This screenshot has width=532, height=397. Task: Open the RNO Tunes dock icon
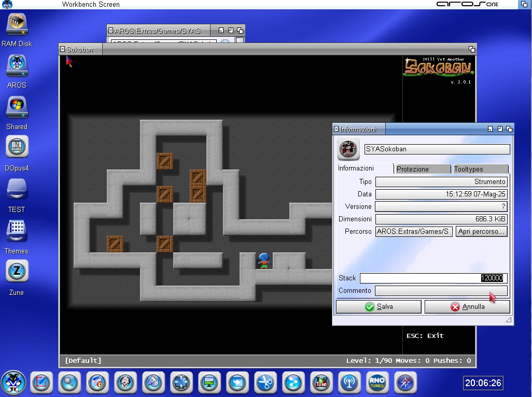(x=377, y=382)
